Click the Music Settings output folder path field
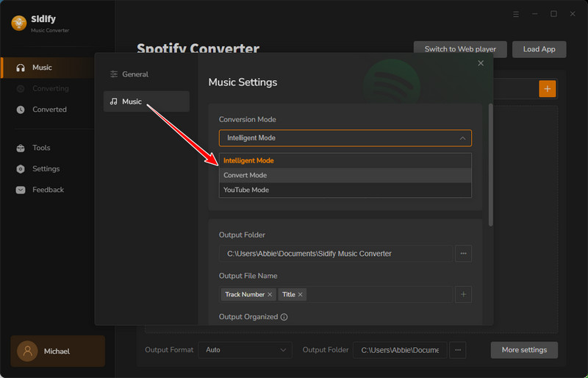Viewport: 588px width, 378px height. click(336, 254)
